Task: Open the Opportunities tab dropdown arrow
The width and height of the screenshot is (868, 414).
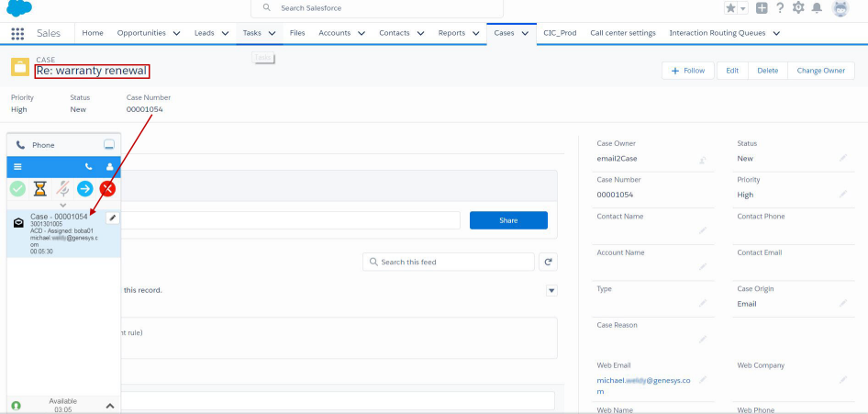Action: [x=176, y=33]
